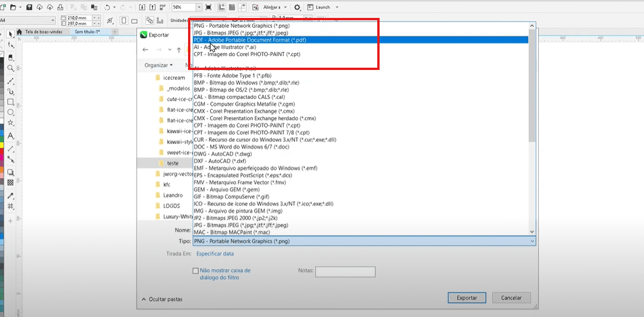Expand the Organizar dropdown menu
The height and width of the screenshot is (317, 644).
159,65
